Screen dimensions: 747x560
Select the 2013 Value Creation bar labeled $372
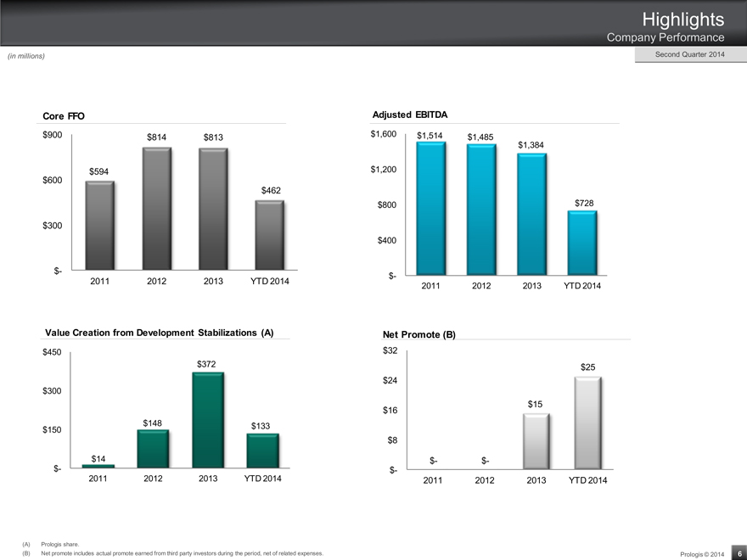[209, 419]
